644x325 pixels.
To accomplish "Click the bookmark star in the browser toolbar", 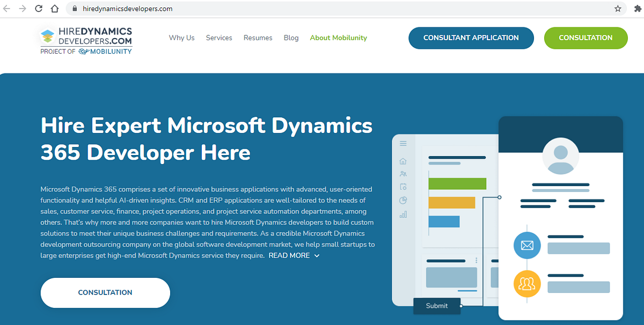I will click(618, 9).
